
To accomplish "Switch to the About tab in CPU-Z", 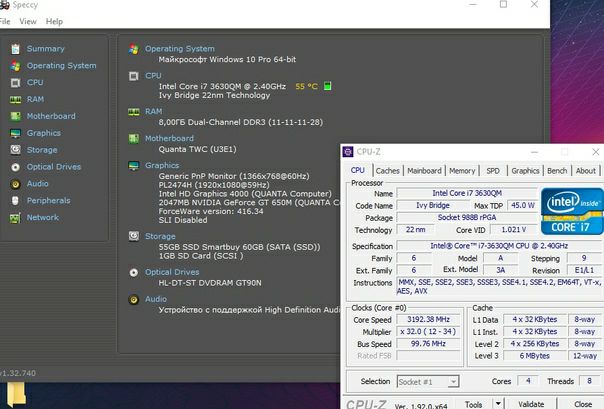I will coord(586,171).
